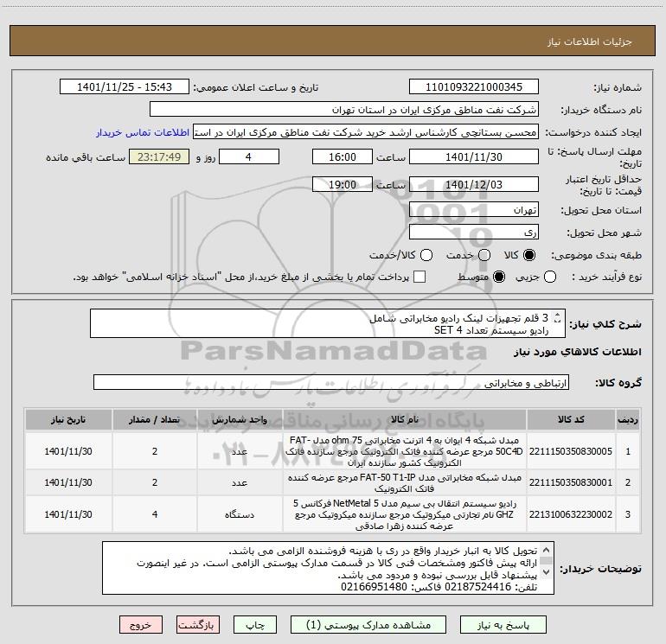The image size is (666, 644).
Task: Click the price validity date 1401/12/03 field
Action: [474, 184]
